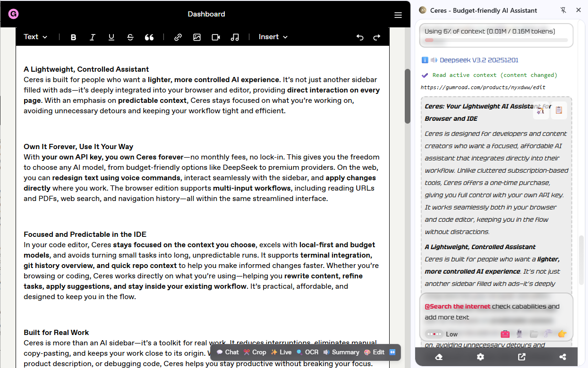Toggle the speaker next to Deepseek V3.2
The image size is (588, 368).
434,59
